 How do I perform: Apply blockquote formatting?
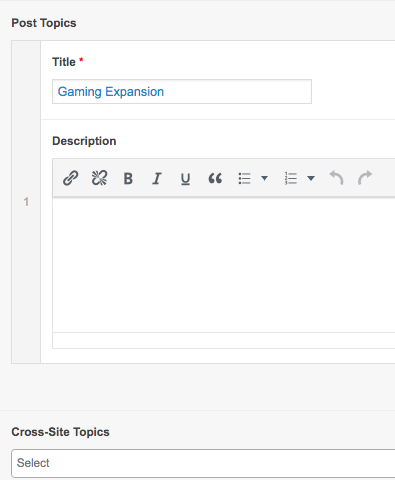pyautogui.click(x=215, y=178)
